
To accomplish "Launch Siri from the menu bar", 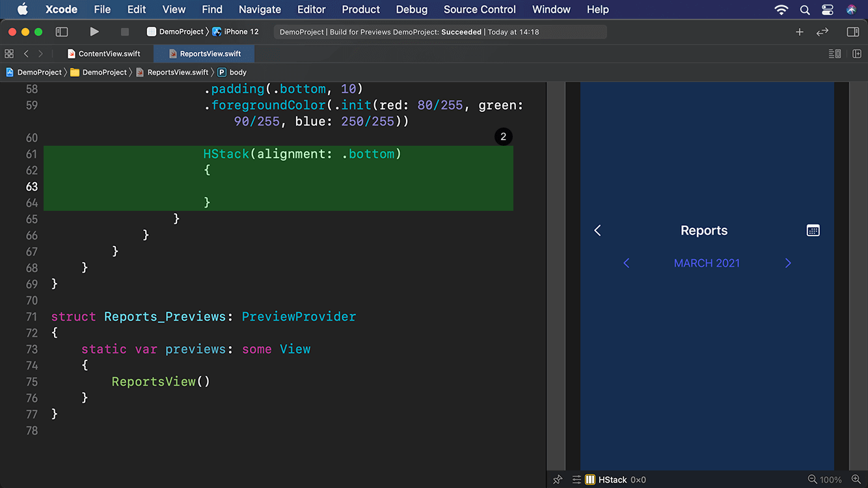I will (x=852, y=9).
